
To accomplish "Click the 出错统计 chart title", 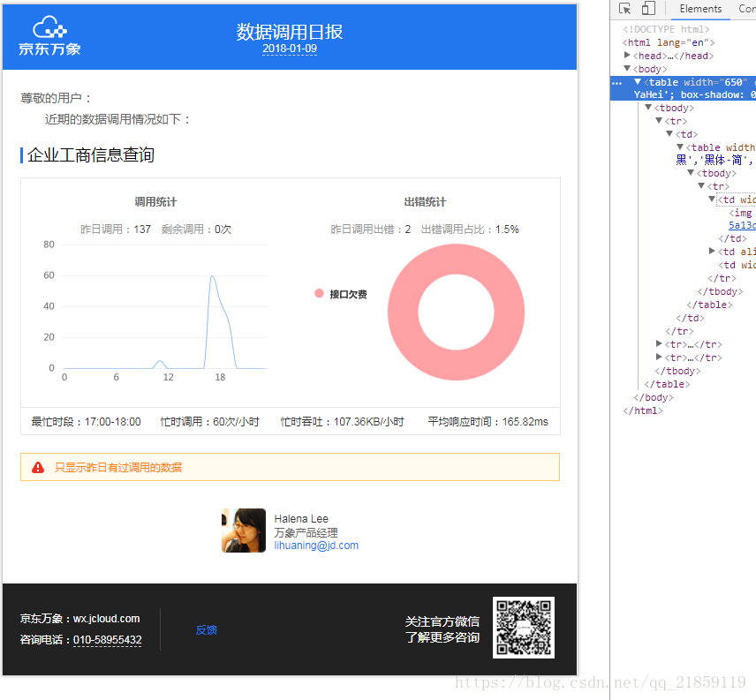I will (425, 202).
